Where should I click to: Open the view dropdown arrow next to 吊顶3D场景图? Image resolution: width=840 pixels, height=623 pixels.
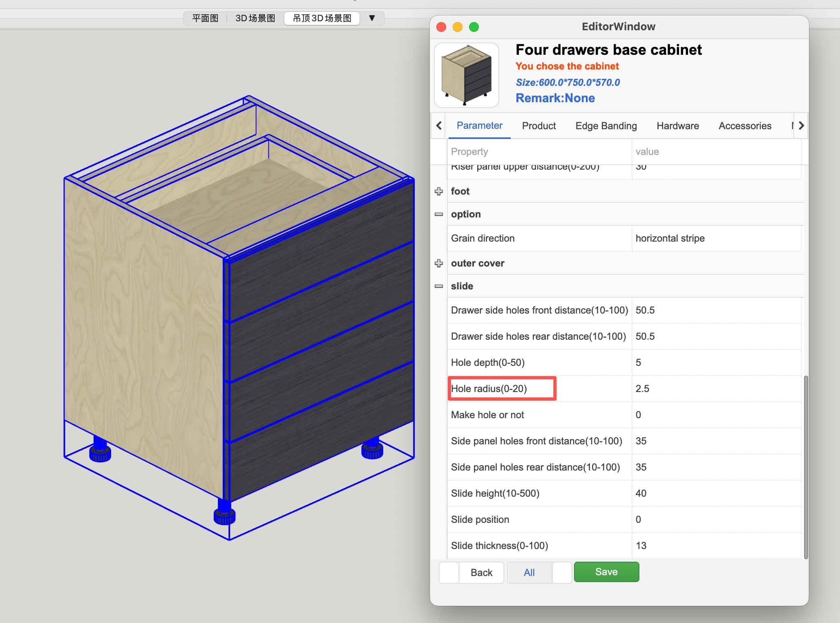click(372, 18)
